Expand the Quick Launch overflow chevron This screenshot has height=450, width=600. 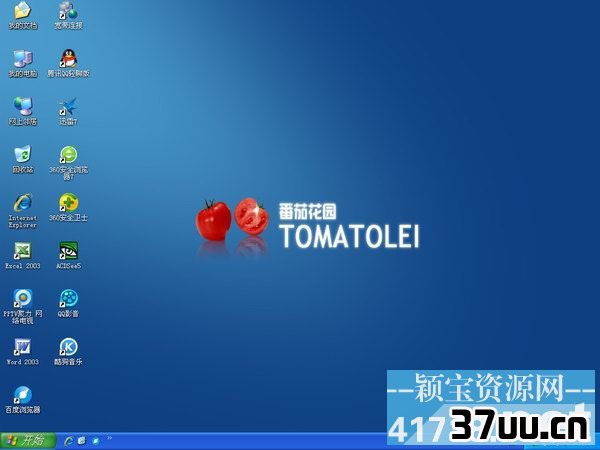(x=109, y=438)
